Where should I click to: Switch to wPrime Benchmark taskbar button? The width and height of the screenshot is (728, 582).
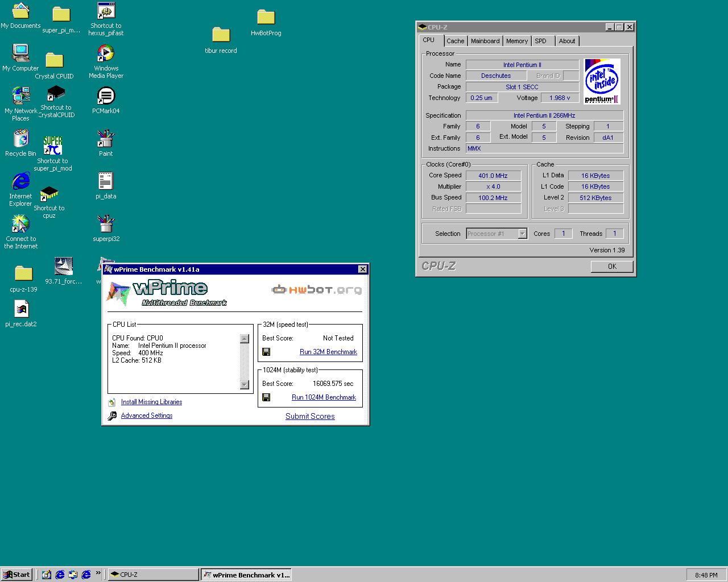point(246,575)
